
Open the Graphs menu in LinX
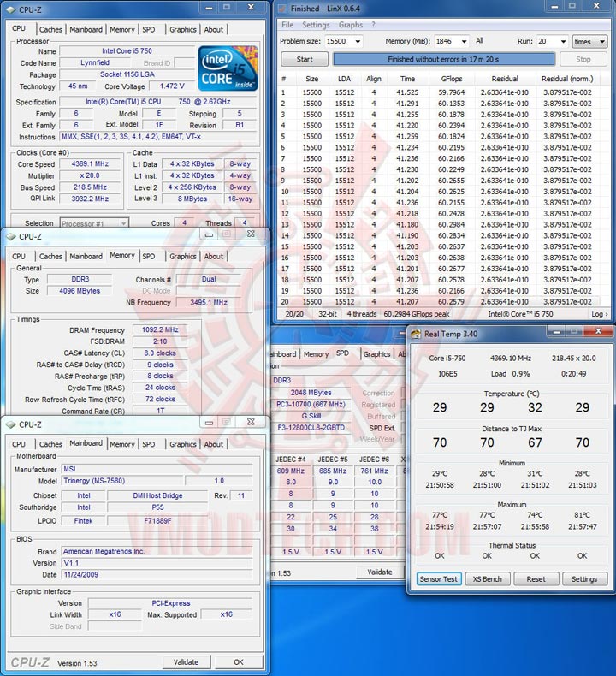351,25
